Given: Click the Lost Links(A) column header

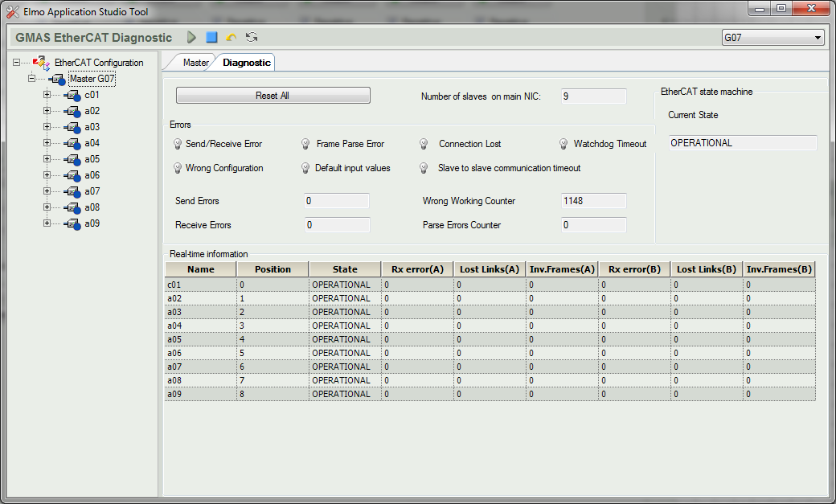Looking at the screenshot, I should [490, 269].
